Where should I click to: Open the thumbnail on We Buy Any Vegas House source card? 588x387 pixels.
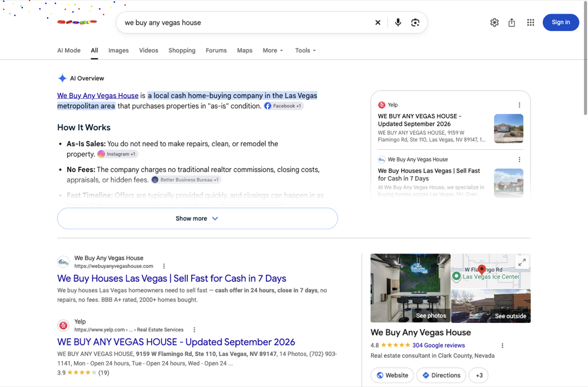pyautogui.click(x=509, y=183)
